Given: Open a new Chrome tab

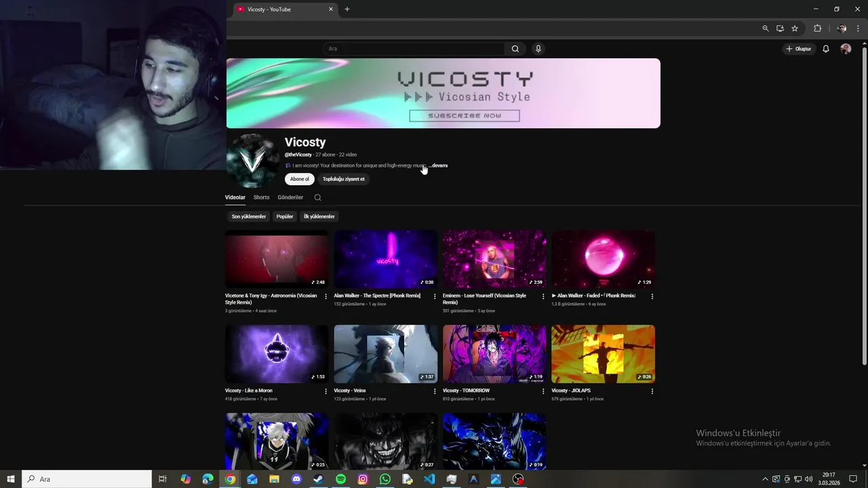Looking at the screenshot, I should point(347,9).
